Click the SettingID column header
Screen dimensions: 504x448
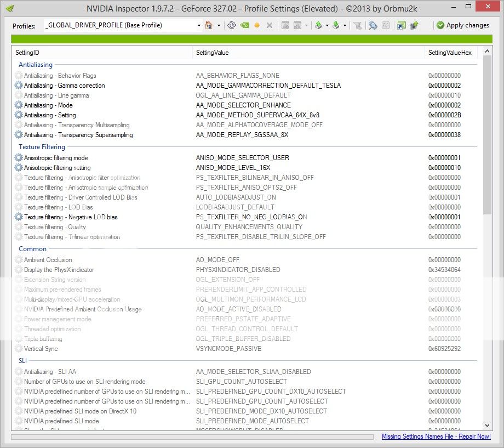point(102,53)
